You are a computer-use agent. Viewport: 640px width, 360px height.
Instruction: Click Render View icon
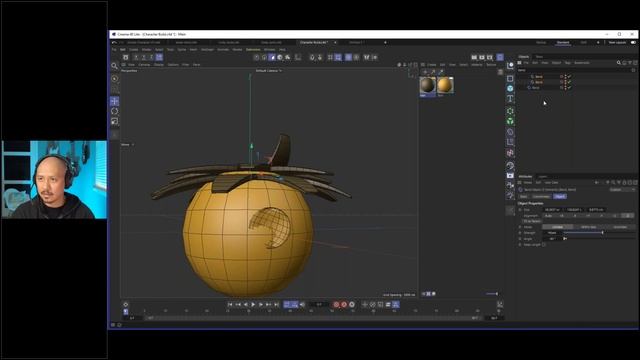pos(474,58)
